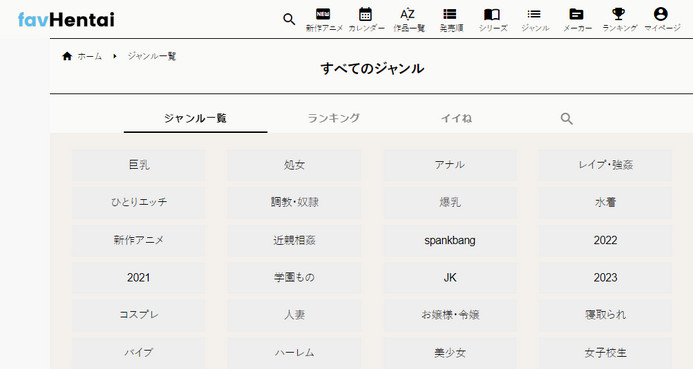Open the コスプレ genre tag
This screenshot has width=693, height=369.
[138, 315]
